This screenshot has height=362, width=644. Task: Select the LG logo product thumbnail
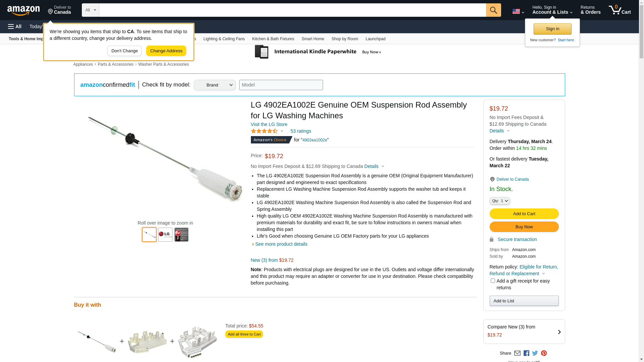point(165,235)
